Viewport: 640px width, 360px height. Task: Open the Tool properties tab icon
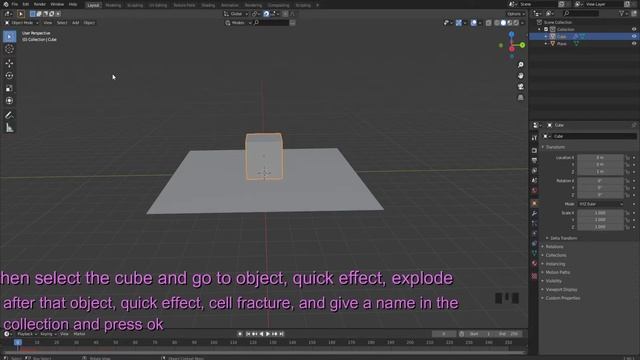534,138
